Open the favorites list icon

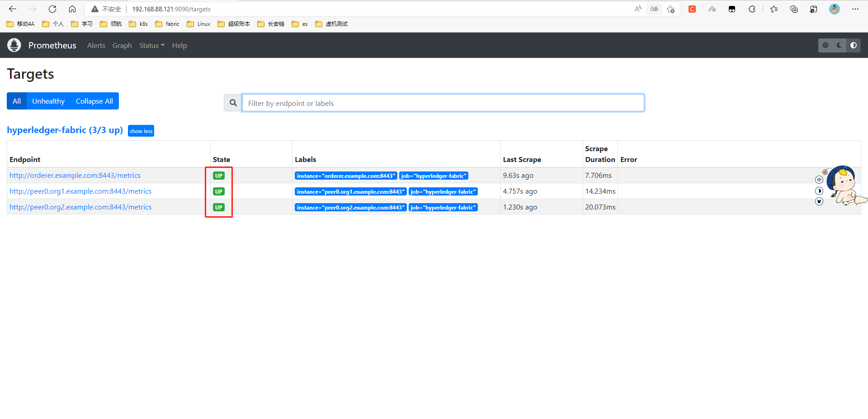tap(774, 9)
